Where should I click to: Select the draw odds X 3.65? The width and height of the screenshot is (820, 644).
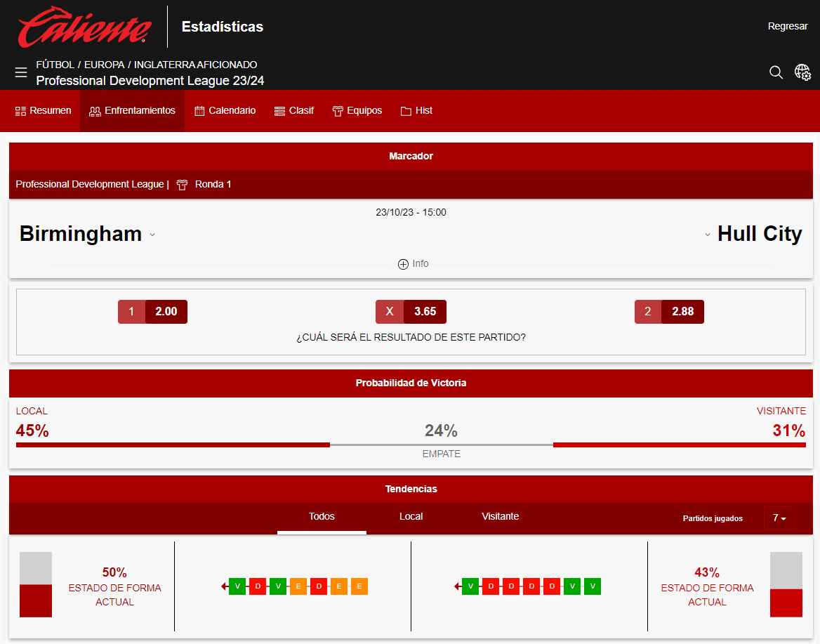(411, 311)
